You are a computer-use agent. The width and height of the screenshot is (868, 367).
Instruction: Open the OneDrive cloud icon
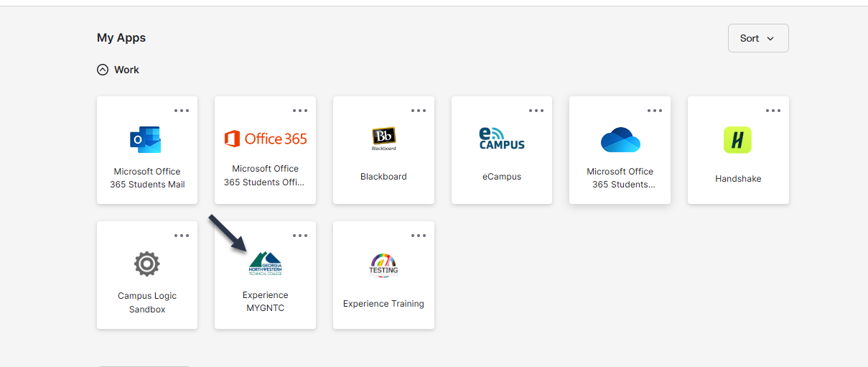620,139
